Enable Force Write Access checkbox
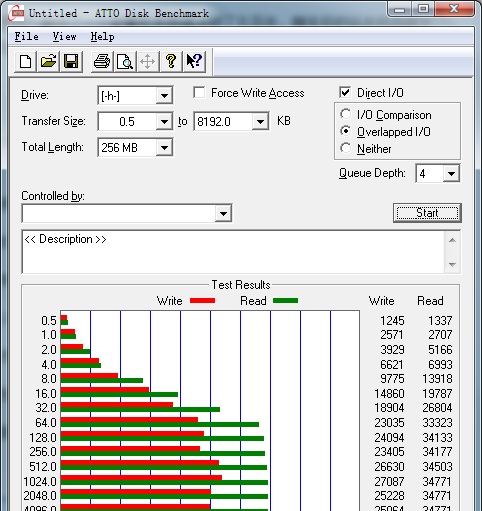Screen dimensions: 482x511 [x=199, y=93]
